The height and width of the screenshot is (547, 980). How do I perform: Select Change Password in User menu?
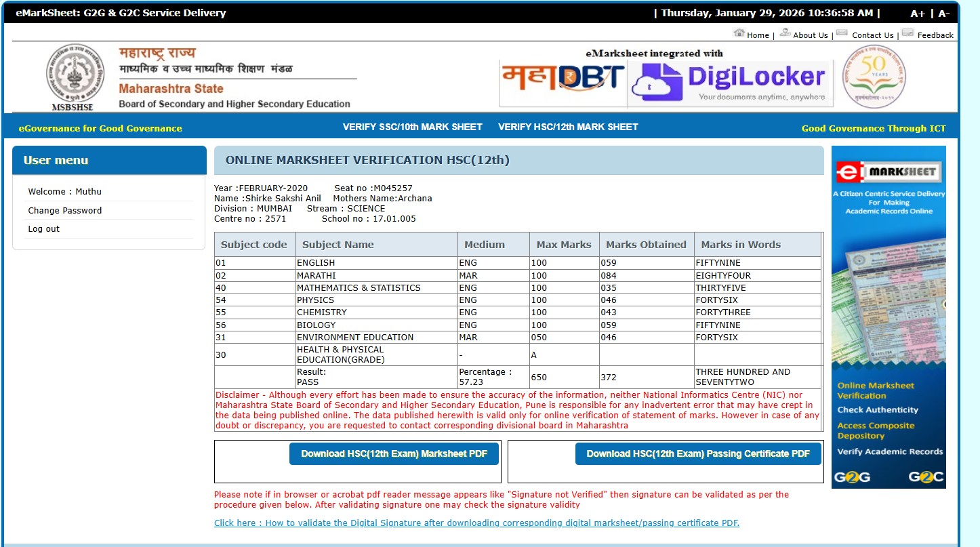[x=65, y=210]
